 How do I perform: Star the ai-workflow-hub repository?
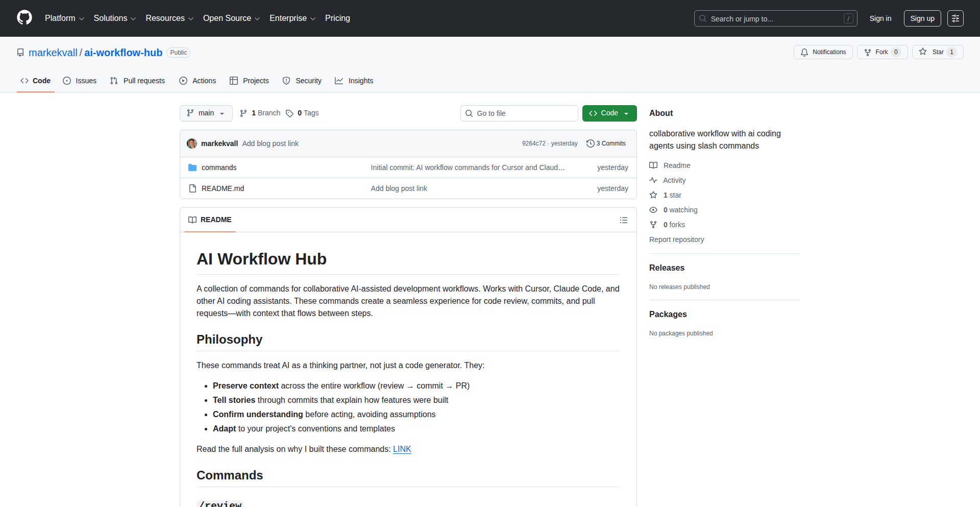tap(937, 52)
